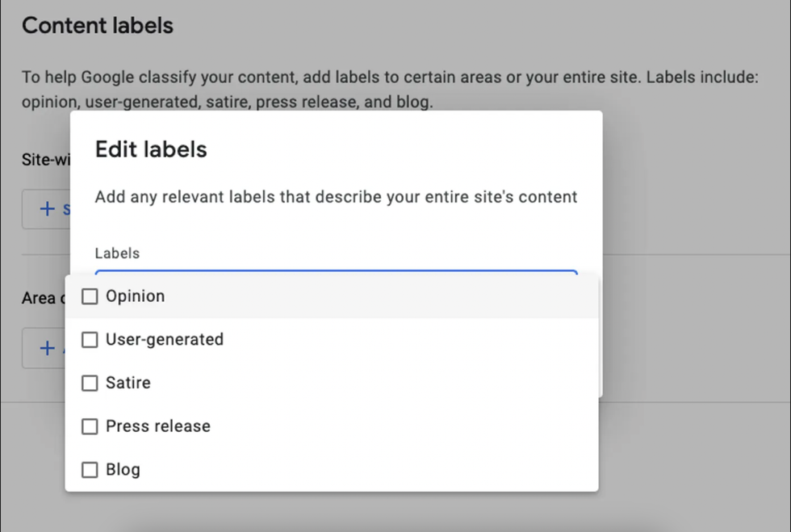
Task: Click the Edit labels dialog title
Action: [150, 149]
